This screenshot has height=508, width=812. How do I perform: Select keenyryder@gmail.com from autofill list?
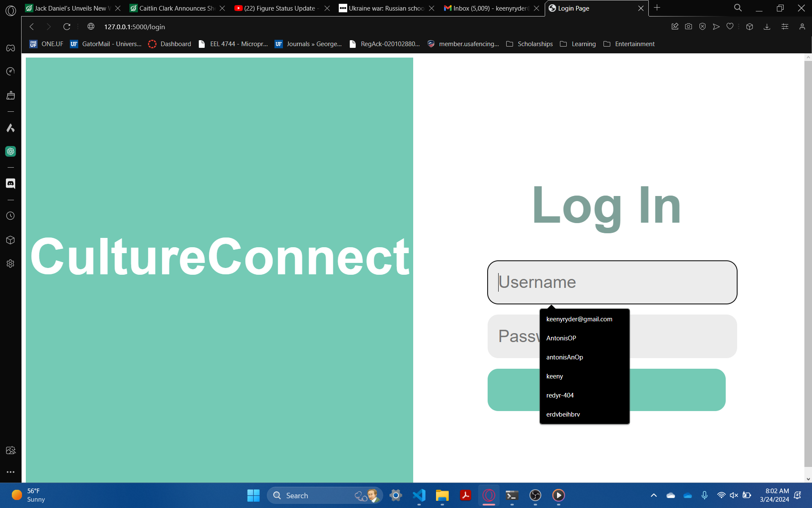pos(579,319)
